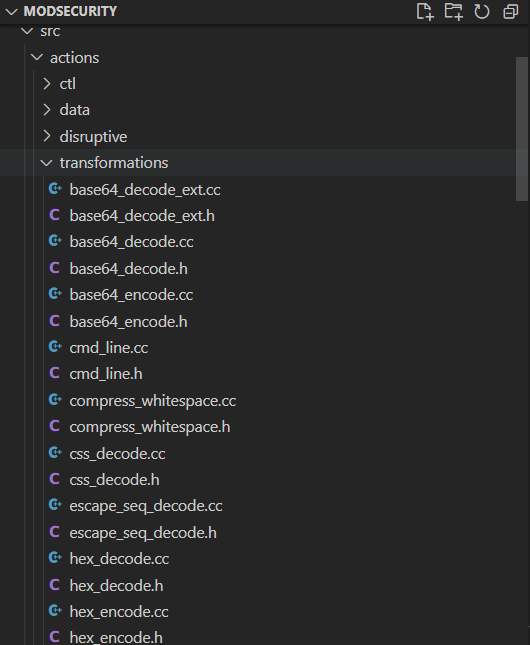The width and height of the screenshot is (530, 645).
Task: Open escape_seq_decode.cc file
Action: 146,507
